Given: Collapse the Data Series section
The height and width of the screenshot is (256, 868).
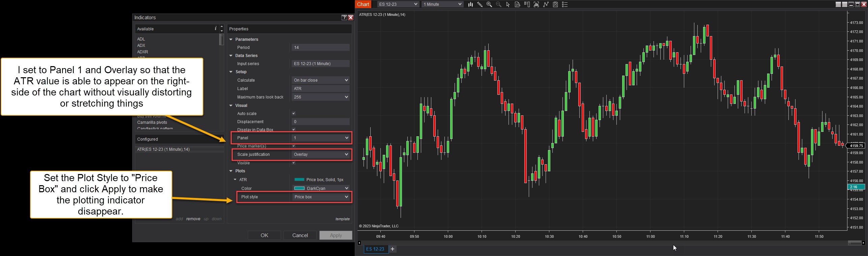Looking at the screenshot, I should coord(231,56).
